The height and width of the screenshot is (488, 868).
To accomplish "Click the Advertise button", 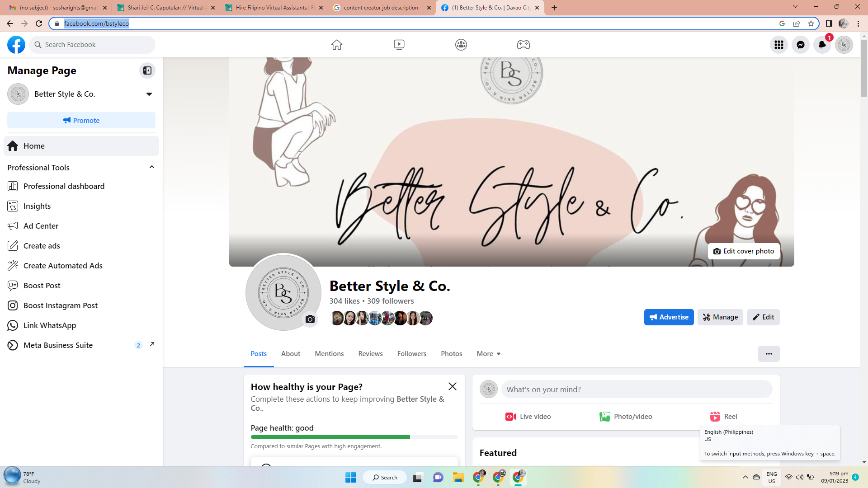I will [x=669, y=317].
